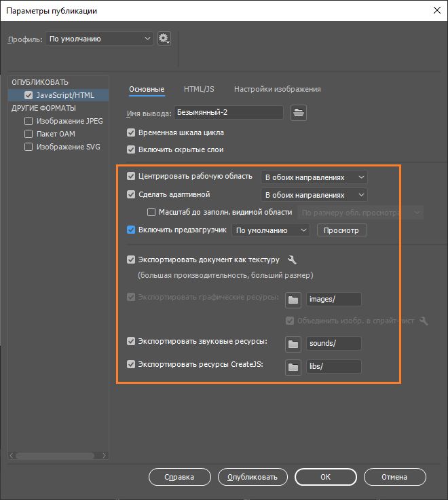Click the images/ path field
Image resolution: width=448 pixels, height=500 pixels.
(x=334, y=299)
